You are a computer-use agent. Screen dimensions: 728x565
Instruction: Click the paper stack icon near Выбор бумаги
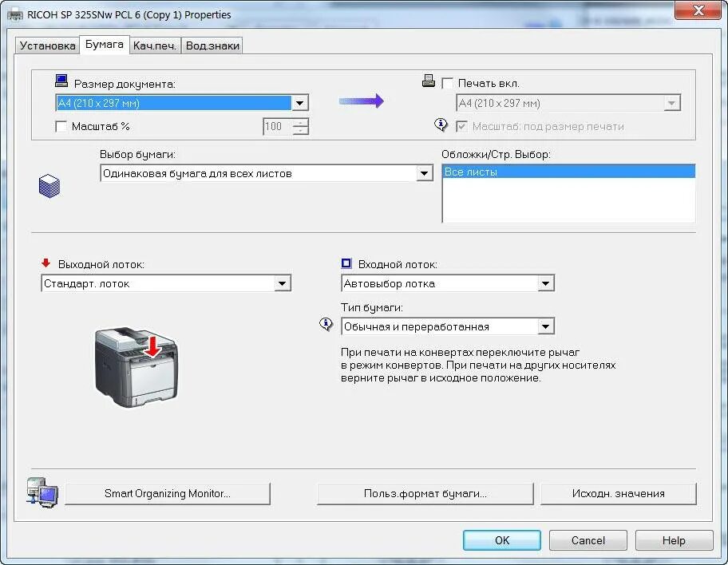click(49, 186)
